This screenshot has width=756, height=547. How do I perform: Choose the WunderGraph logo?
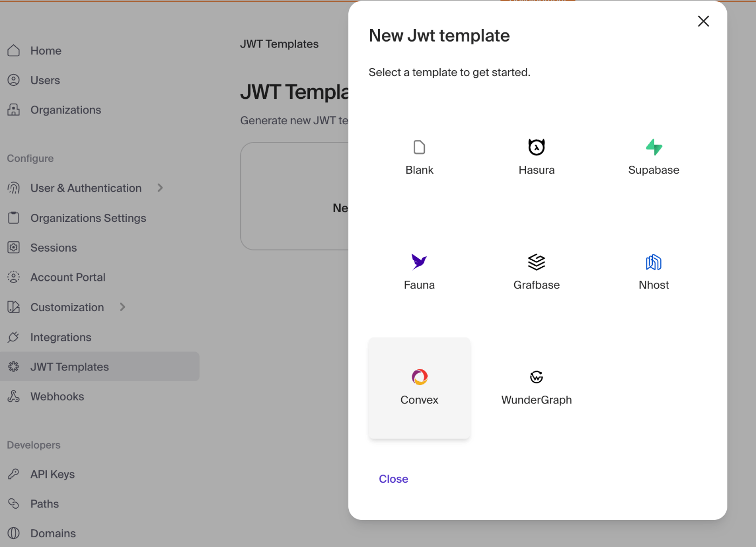(536, 377)
